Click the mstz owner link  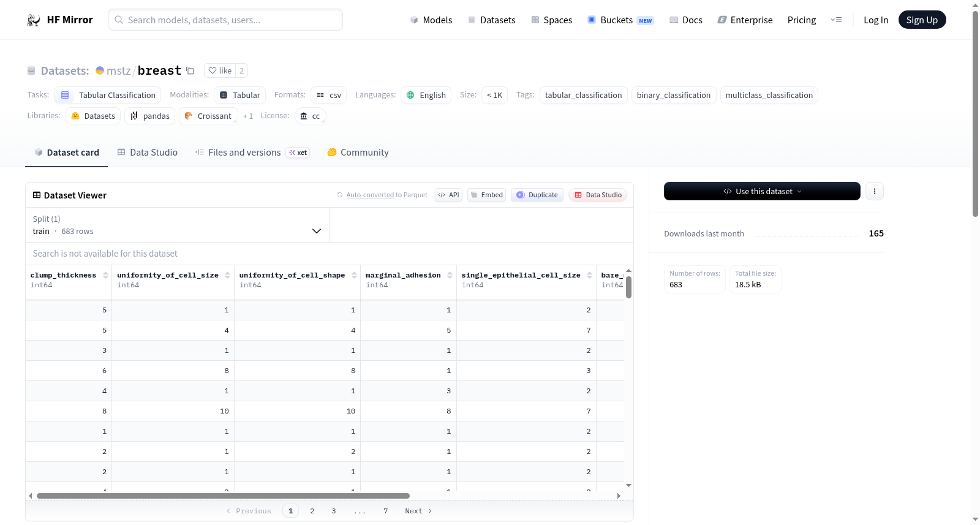(119, 70)
